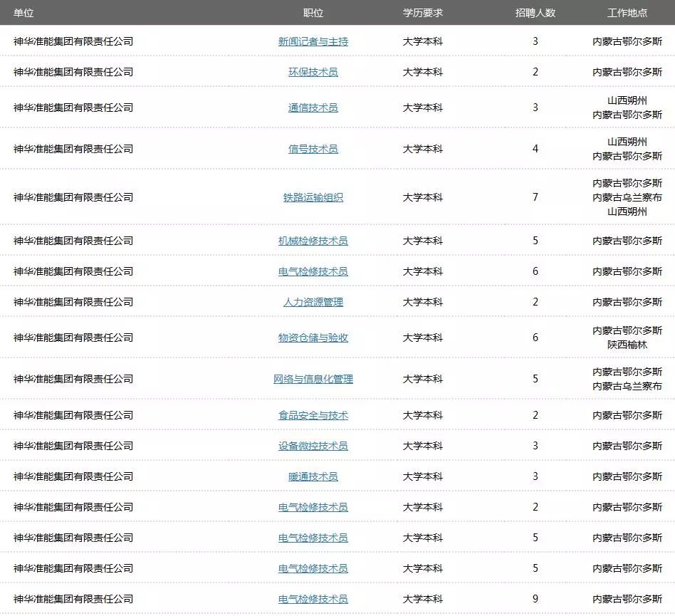Click recruit count 6 in 物资仓储与验收 row
This screenshot has width=675, height=616.
point(535,338)
